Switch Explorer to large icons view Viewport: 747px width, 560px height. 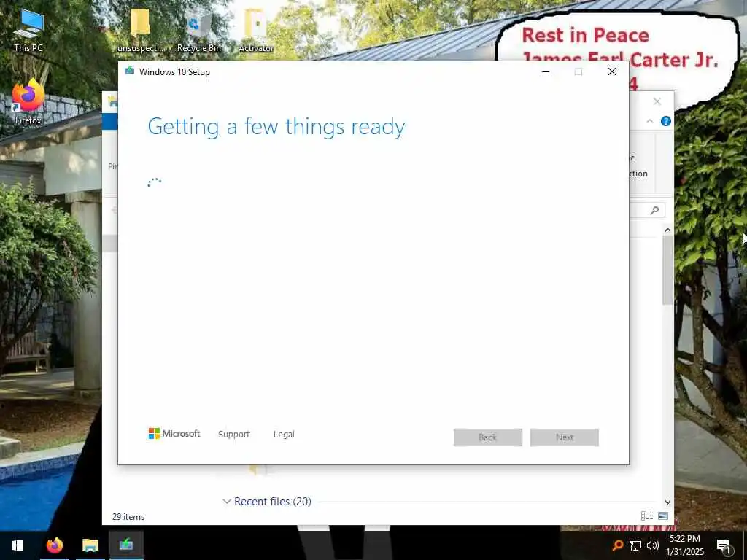(663, 516)
